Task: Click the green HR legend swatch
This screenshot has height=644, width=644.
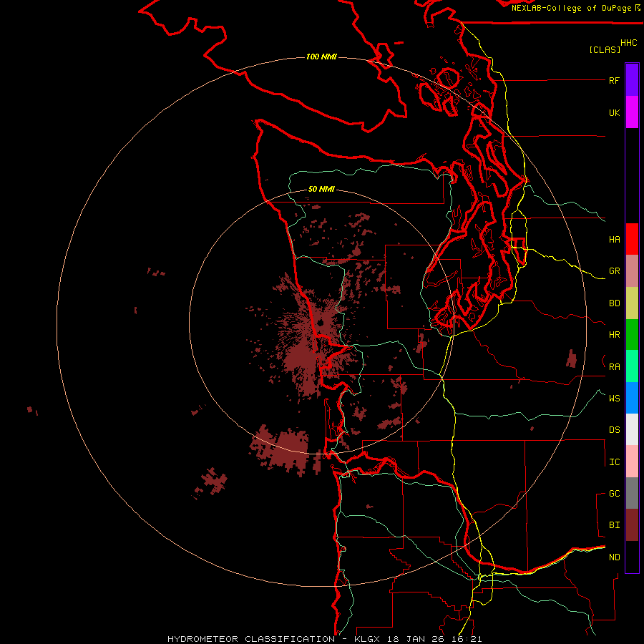Action: tap(632, 335)
